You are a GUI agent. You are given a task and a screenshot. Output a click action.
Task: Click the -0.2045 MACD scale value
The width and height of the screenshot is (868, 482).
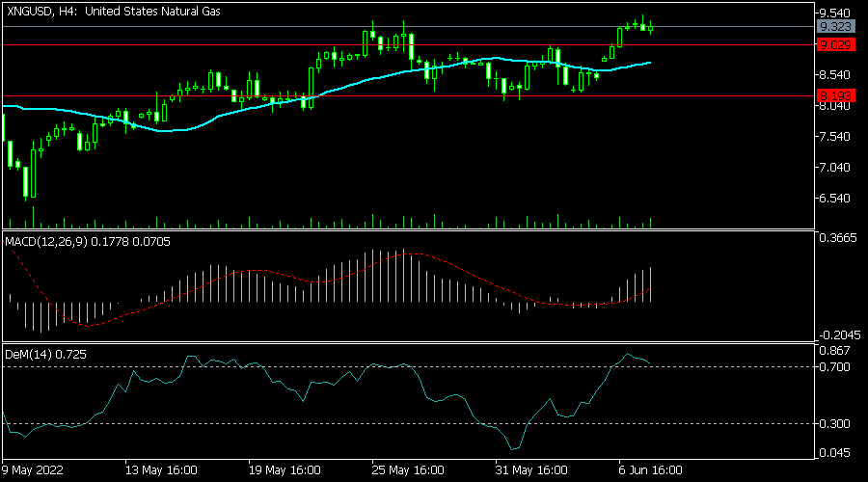pos(840,335)
